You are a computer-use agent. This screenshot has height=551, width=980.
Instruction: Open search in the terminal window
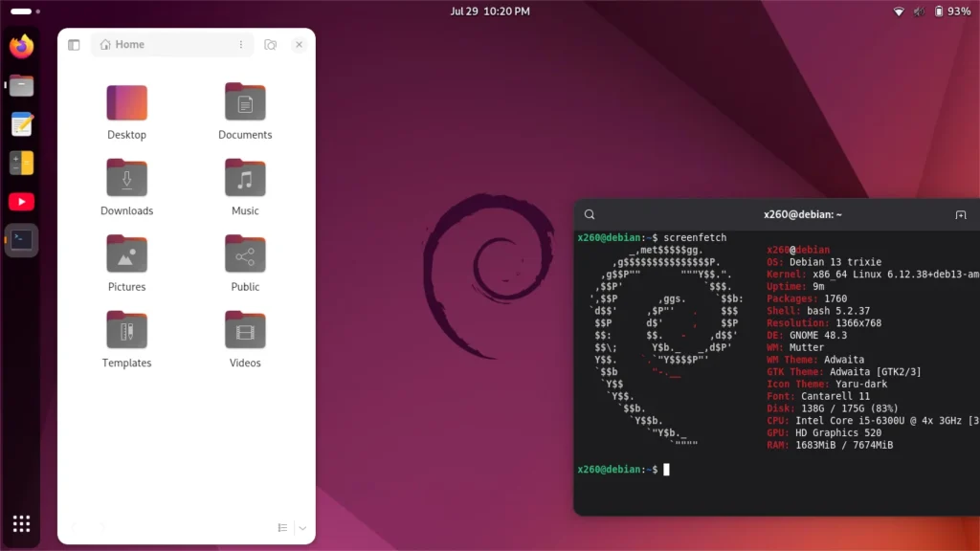click(x=590, y=214)
